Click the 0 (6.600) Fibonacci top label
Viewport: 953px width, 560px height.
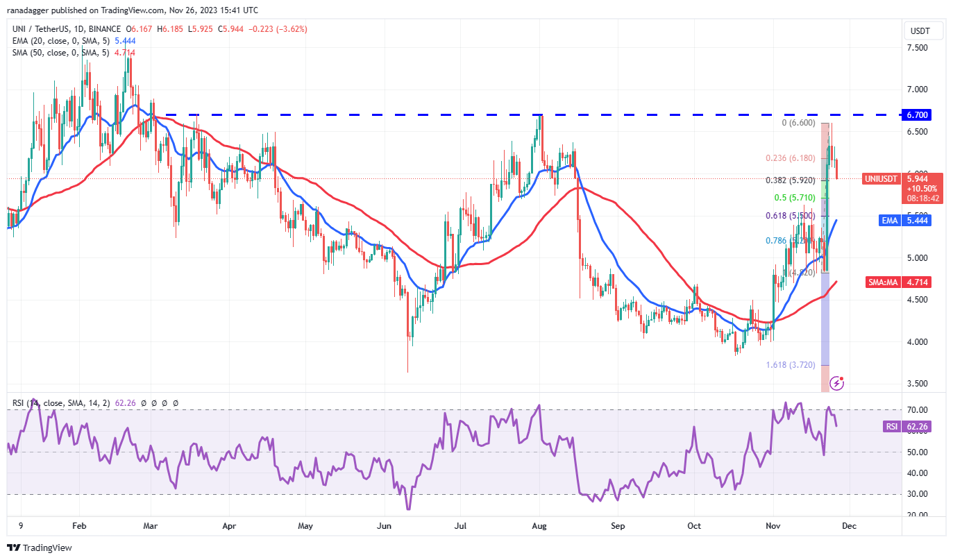pyautogui.click(x=798, y=123)
